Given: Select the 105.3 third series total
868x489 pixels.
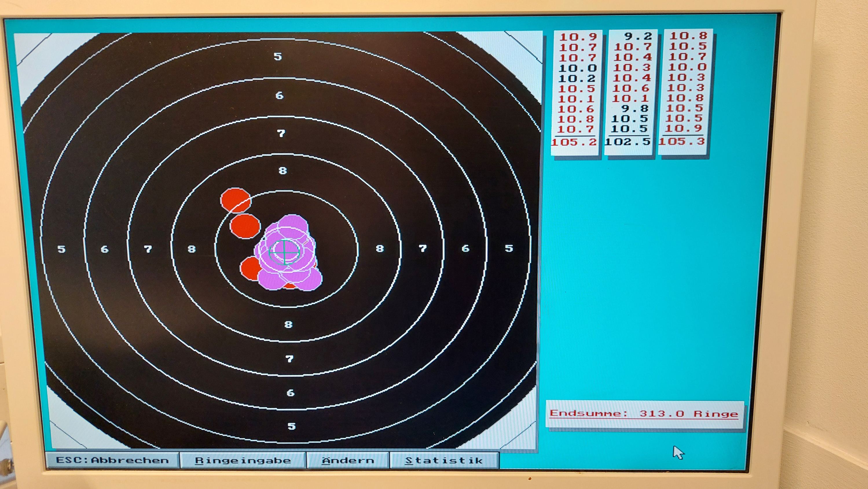Looking at the screenshot, I should click(x=682, y=141).
